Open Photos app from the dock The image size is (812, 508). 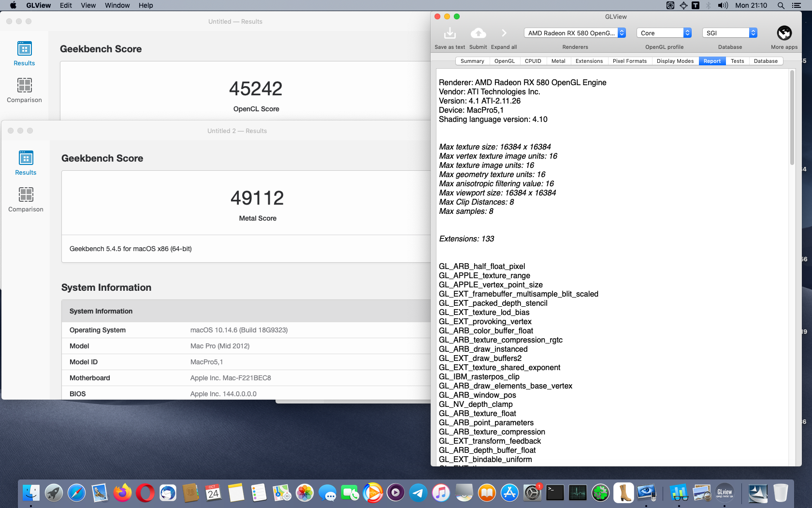(304, 493)
